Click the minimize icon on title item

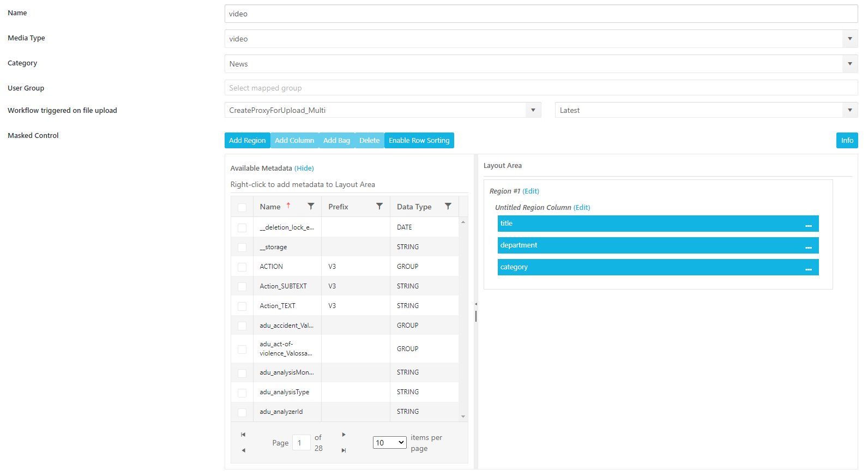pos(809,225)
